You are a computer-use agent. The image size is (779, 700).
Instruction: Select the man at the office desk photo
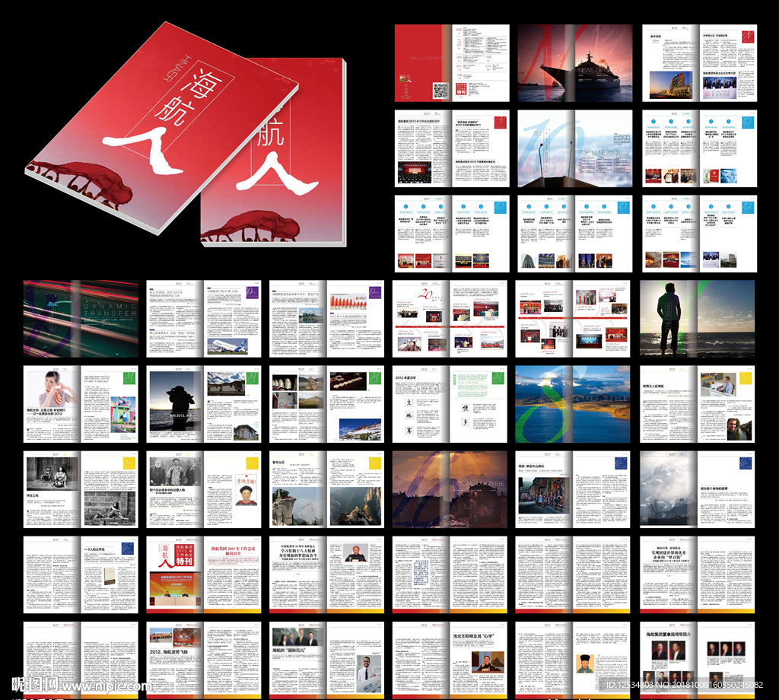coord(718,385)
